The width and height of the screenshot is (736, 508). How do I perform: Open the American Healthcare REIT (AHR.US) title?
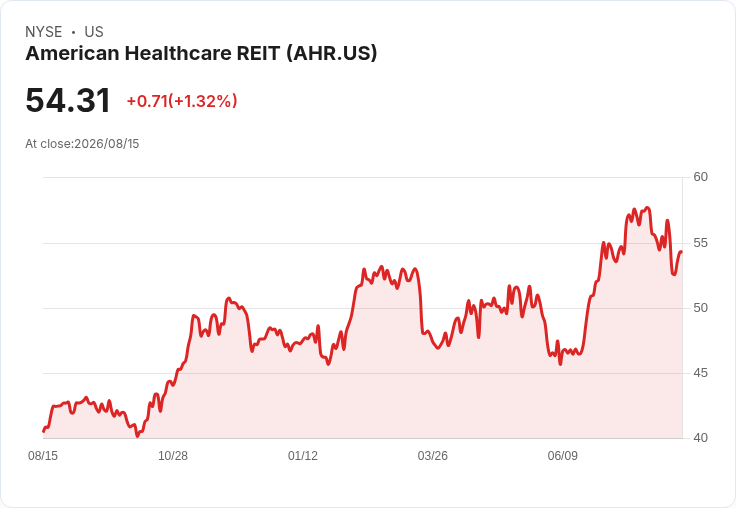coord(201,53)
